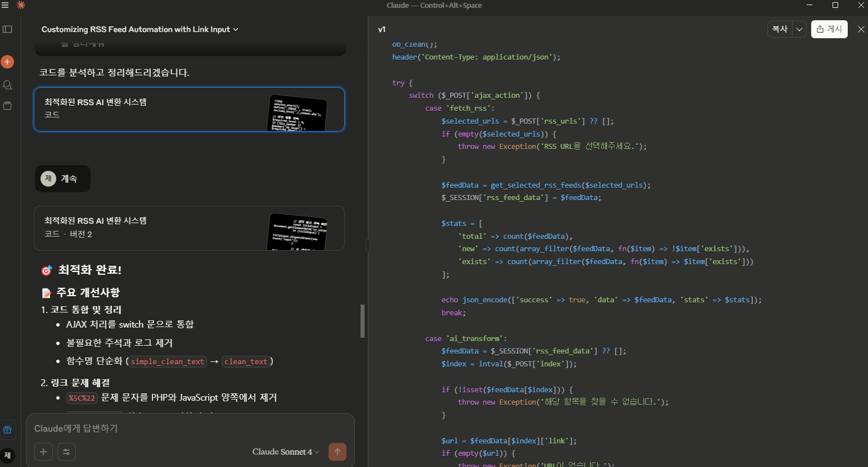Click the 복사 copy button
The height and width of the screenshot is (467, 868).
780,29
